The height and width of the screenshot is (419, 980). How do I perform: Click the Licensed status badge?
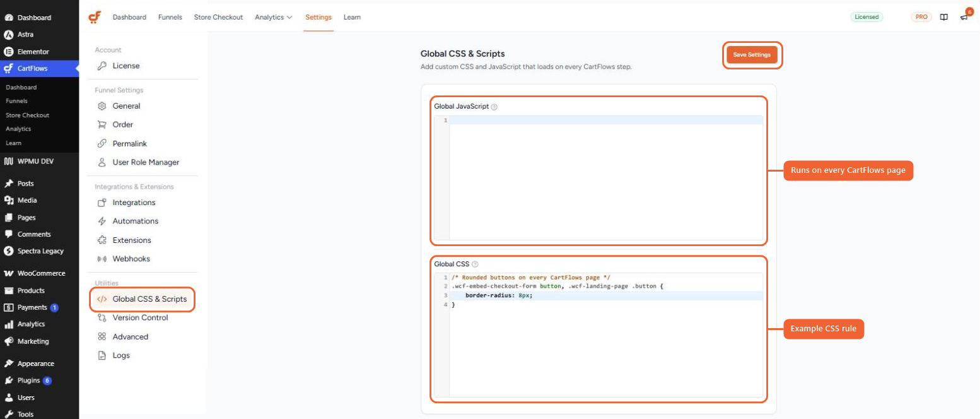click(866, 17)
